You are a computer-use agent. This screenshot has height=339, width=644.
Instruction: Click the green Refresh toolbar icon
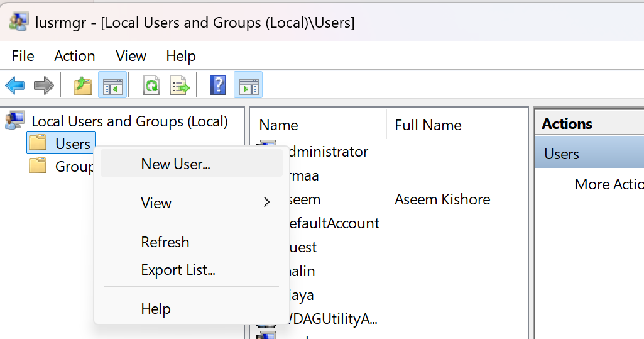click(151, 86)
